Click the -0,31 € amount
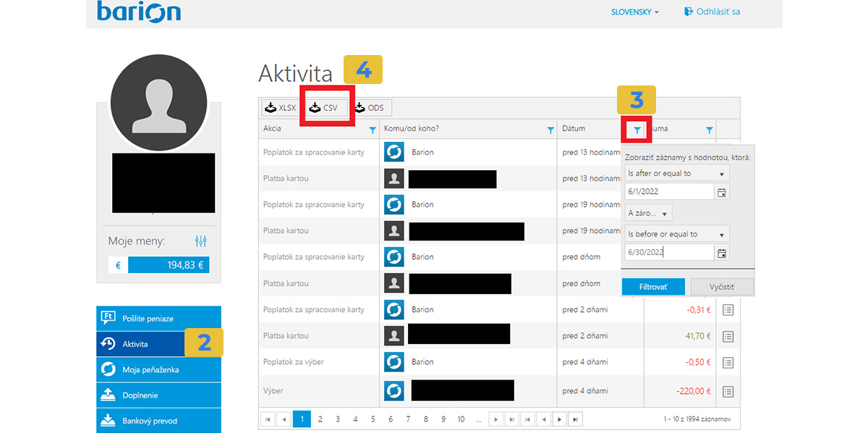Viewport: 868px width, 433px height. coord(698,310)
